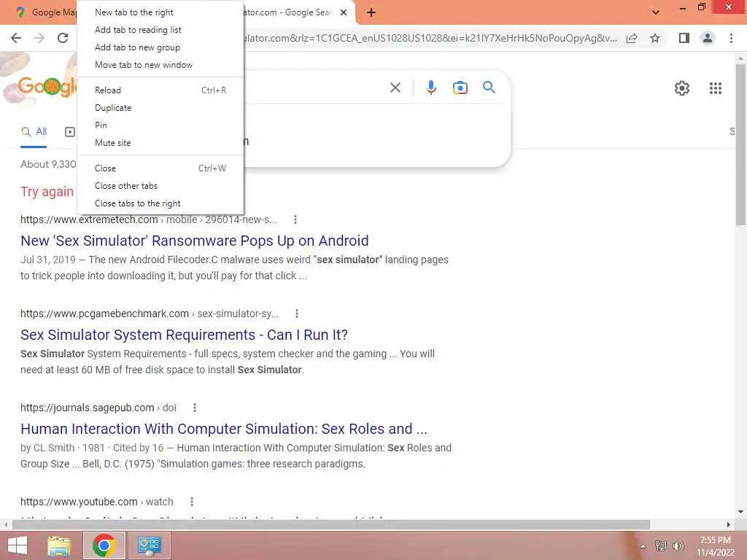Expand the tab search dropdown arrow
The height and width of the screenshot is (560, 747).
pos(656,12)
